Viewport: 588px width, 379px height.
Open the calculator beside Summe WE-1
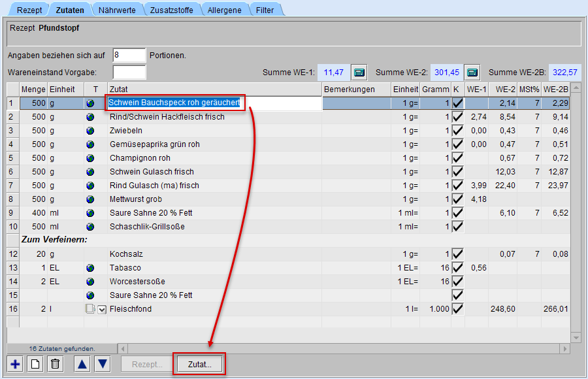359,73
